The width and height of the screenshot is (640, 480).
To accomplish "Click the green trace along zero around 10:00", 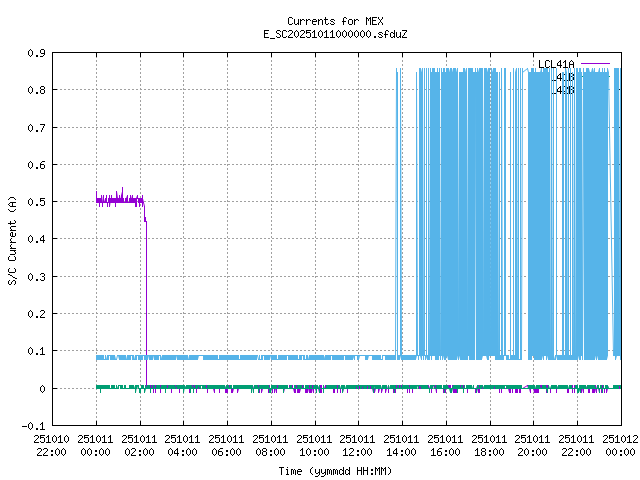I will [x=315, y=386].
